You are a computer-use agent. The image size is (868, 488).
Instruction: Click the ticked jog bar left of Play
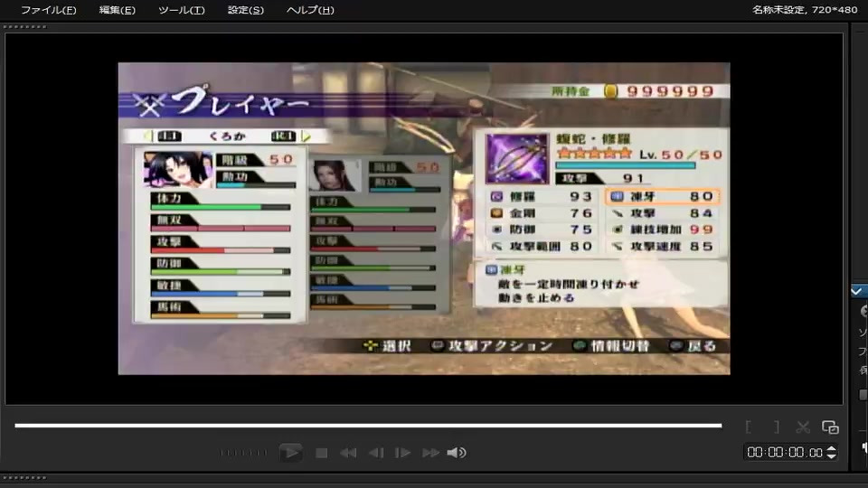pos(243,453)
